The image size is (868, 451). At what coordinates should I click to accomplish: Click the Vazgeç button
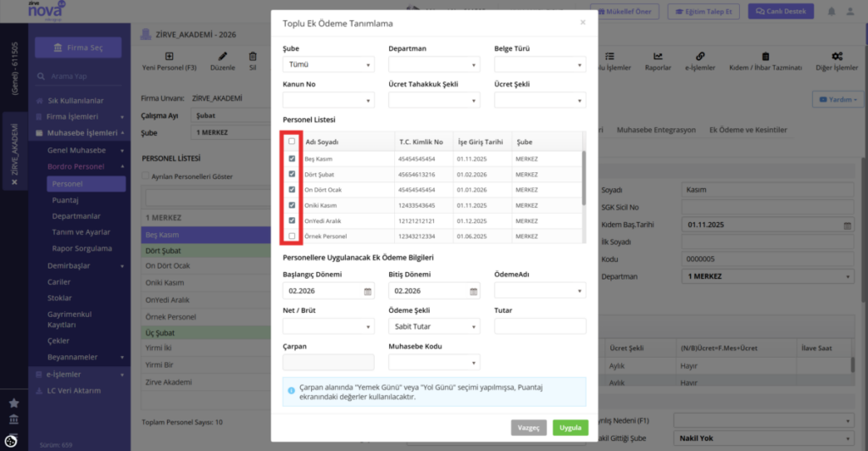529,428
